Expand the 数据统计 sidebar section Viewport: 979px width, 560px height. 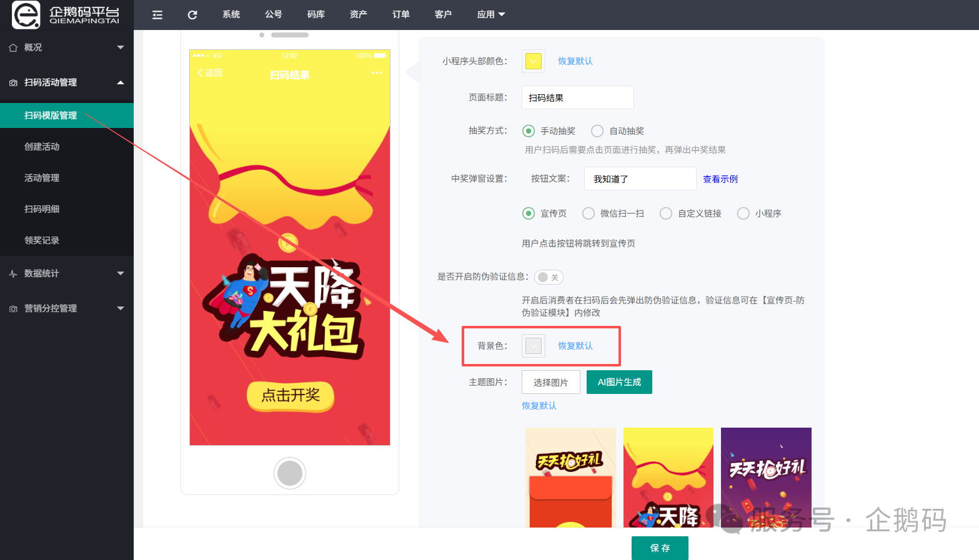121,273
